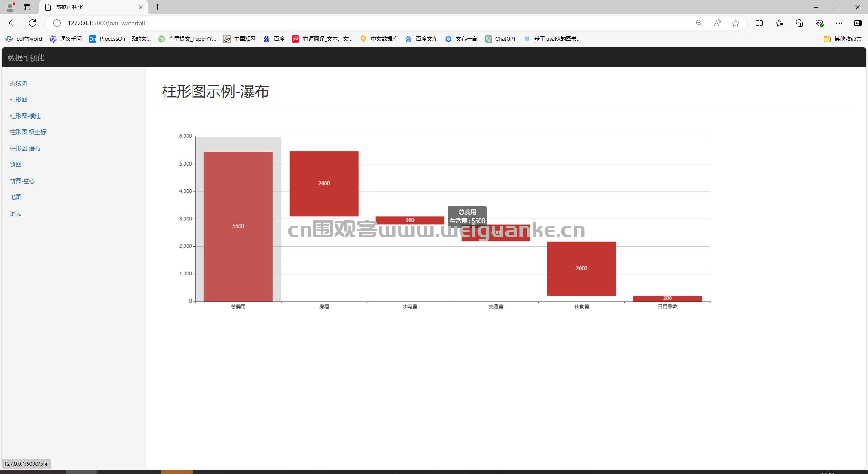Screen dimensions: 868x474
Task: Click the 柱形图示例-瀑布 heading
Action: click(216, 91)
